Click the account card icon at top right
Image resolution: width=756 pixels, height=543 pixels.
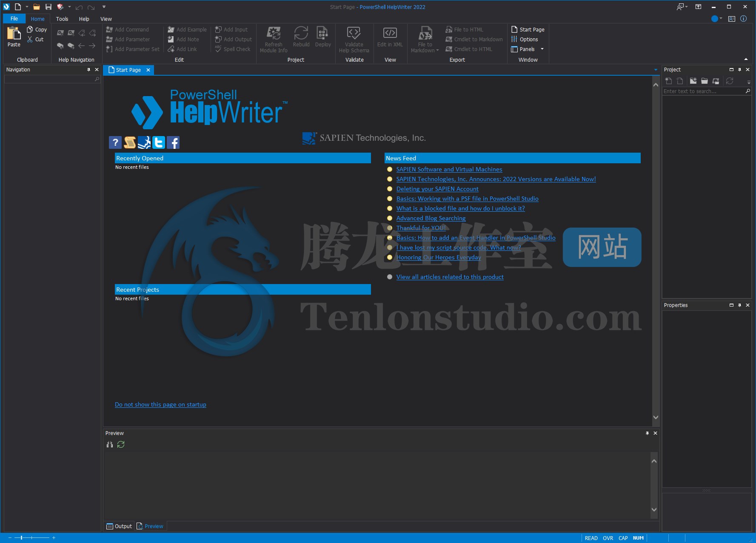[732, 19]
